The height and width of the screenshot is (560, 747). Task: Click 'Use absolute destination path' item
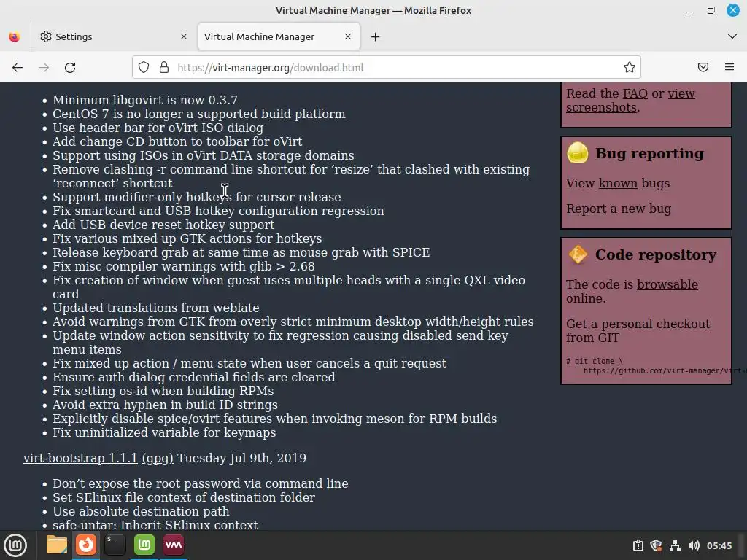[141, 511]
